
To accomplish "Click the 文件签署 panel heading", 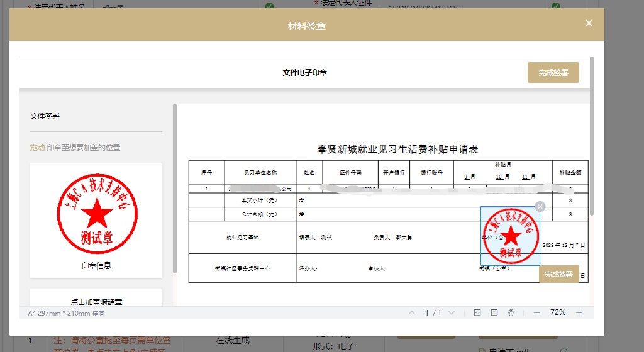I will tap(45, 116).
